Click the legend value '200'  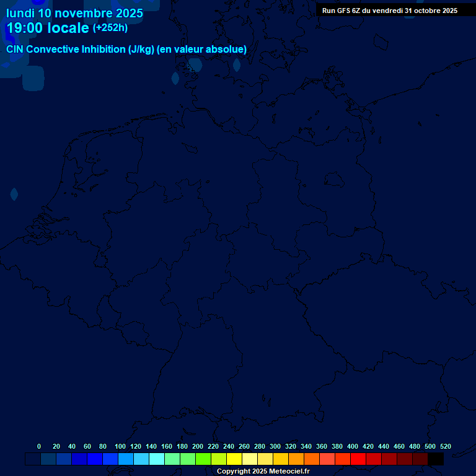pyautogui.click(x=198, y=446)
